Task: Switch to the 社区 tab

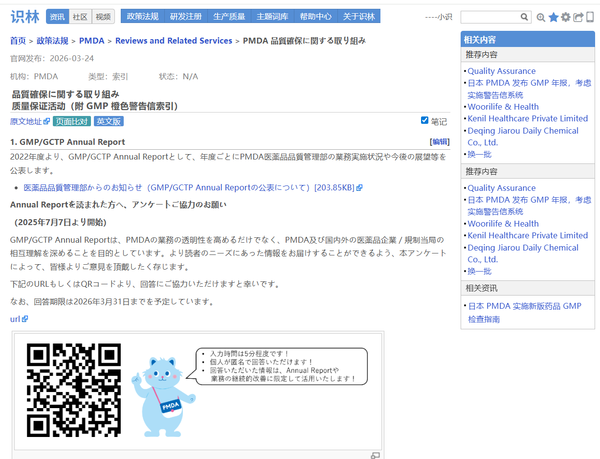Action: coord(80,17)
